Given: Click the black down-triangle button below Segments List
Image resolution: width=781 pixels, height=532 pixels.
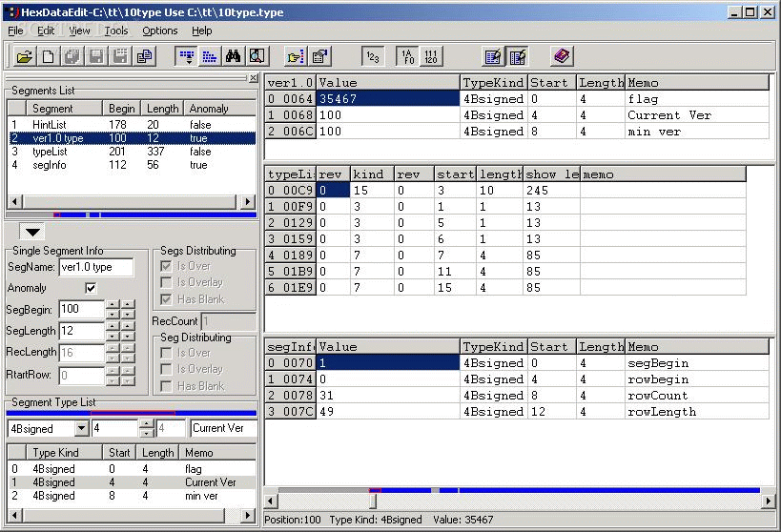Looking at the screenshot, I should [x=32, y=232].
